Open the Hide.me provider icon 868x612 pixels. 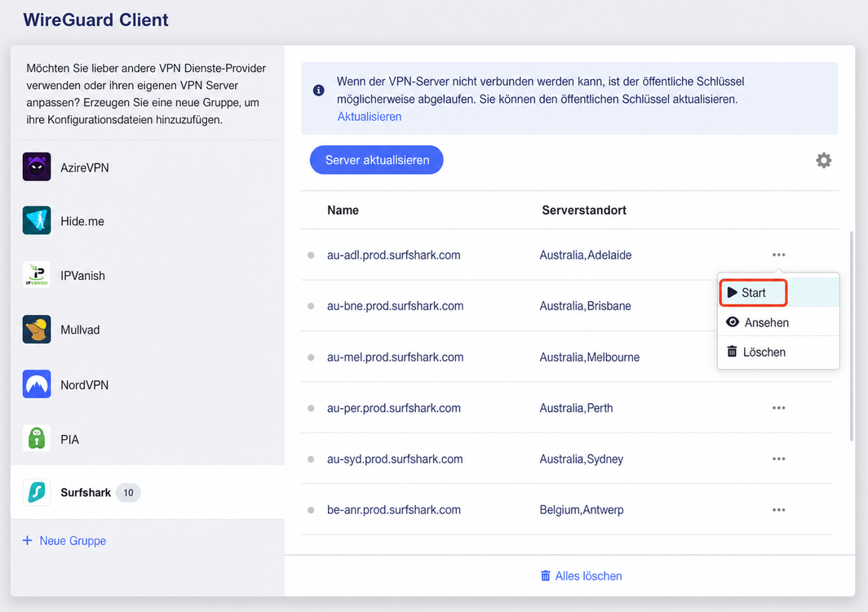[37, 220]
